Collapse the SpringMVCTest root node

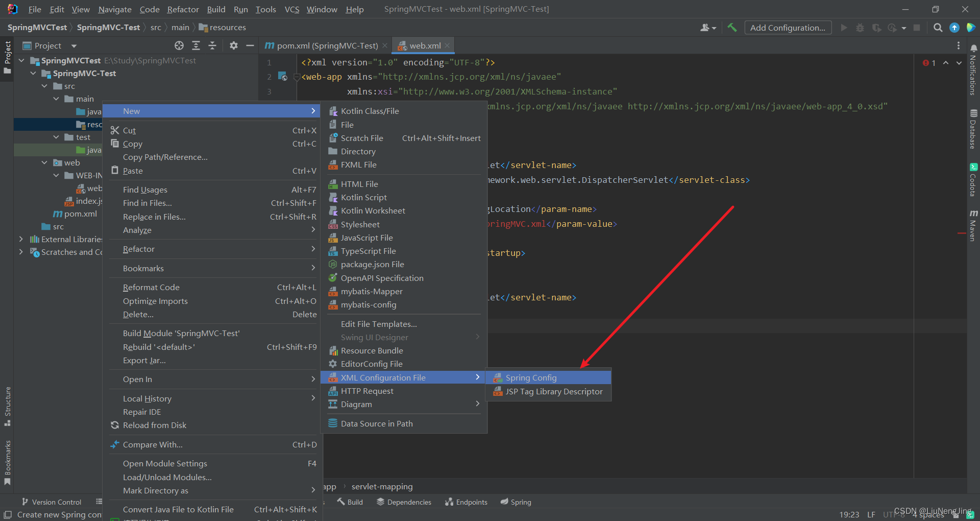[22, 61]
